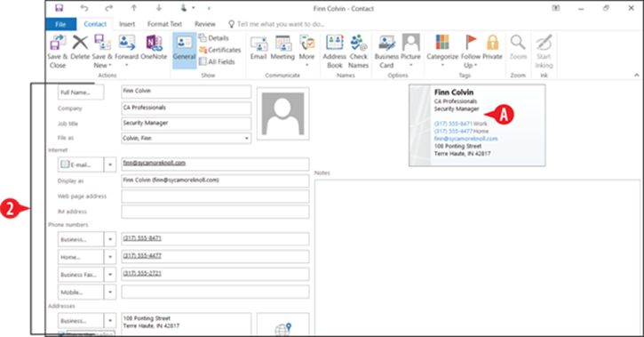Click Check Names

click(x=359, y=52)
